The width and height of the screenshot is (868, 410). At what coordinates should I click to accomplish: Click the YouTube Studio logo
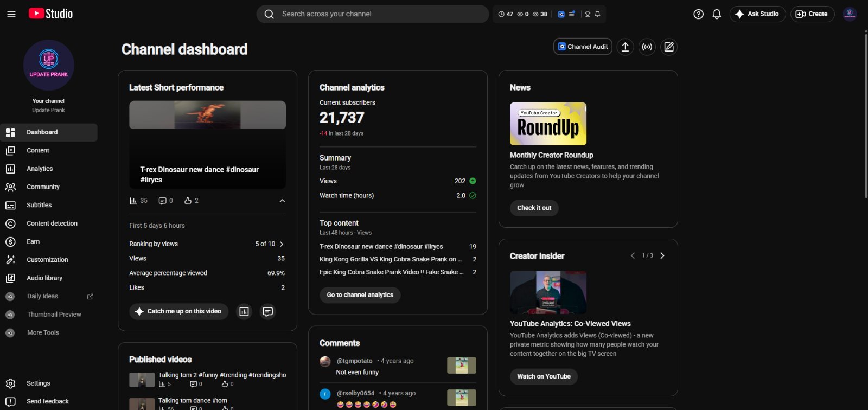point(50,14)
